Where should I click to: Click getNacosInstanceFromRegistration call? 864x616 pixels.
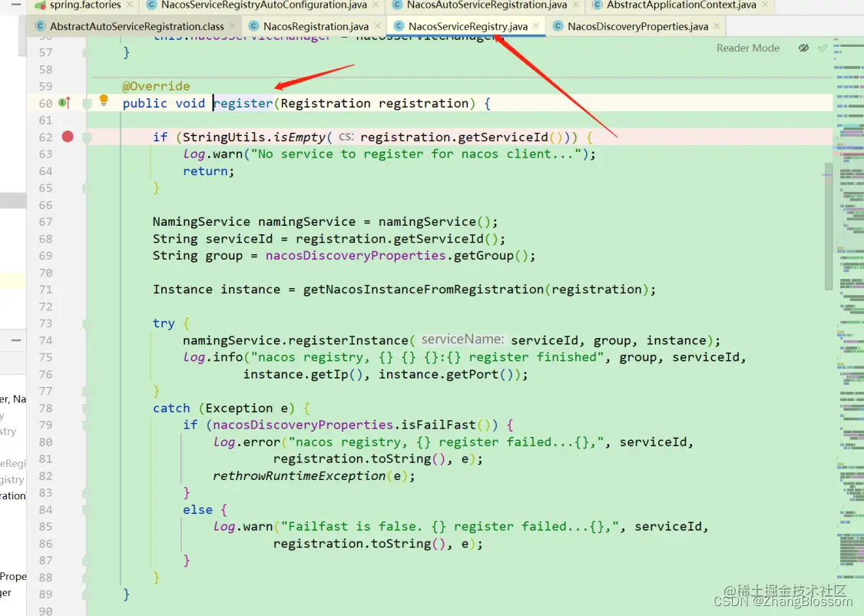tap(423, 290)
